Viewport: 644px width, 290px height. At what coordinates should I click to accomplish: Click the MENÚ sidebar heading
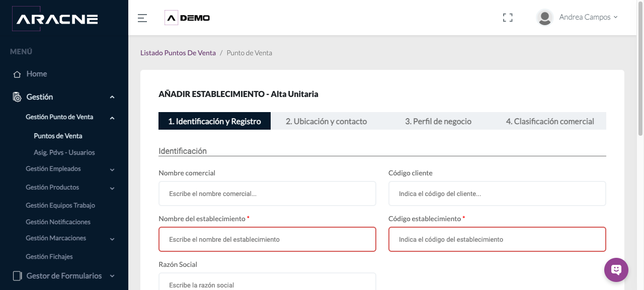pyautogui.click(x=21, y=52)
